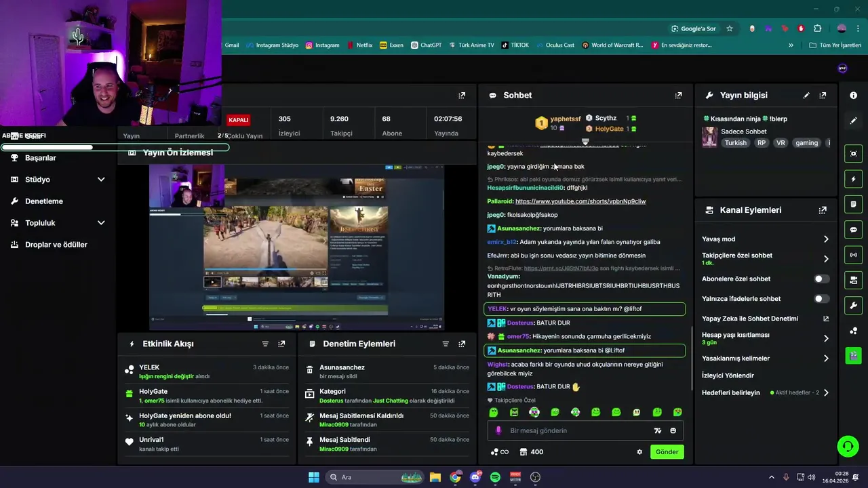The height and width of the screenshot is (488, 868).
Task: Open Takipçilere özel sohbet chevron
Action: pos(826,259)
